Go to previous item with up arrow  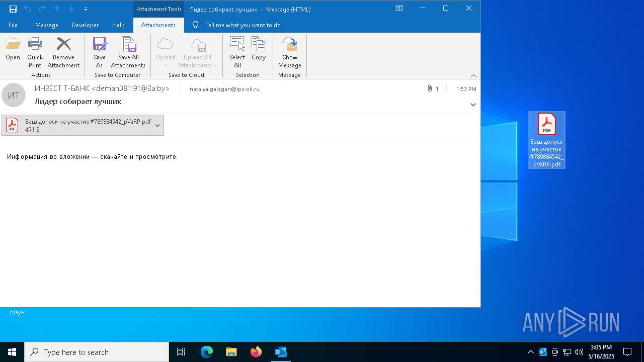[x=57, y=9]
